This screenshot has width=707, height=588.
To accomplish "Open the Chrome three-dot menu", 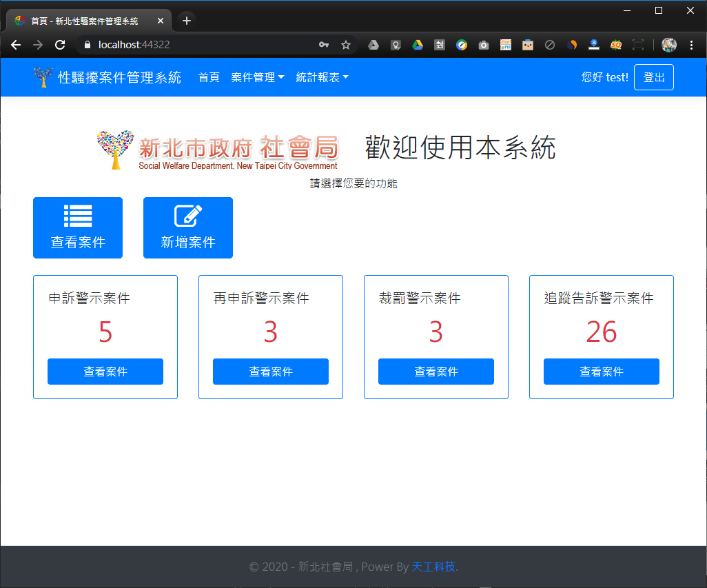I will pos(691,45).
